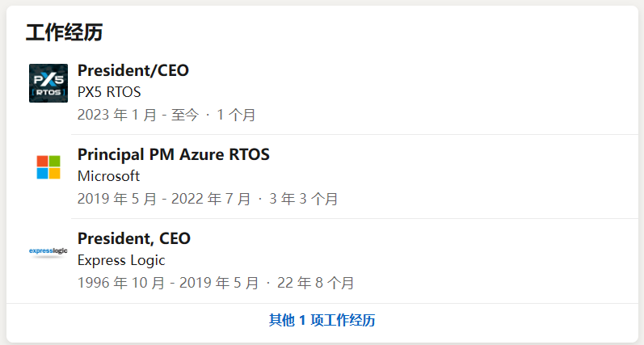Open the PX5 RTOS company name

[109, 92]
